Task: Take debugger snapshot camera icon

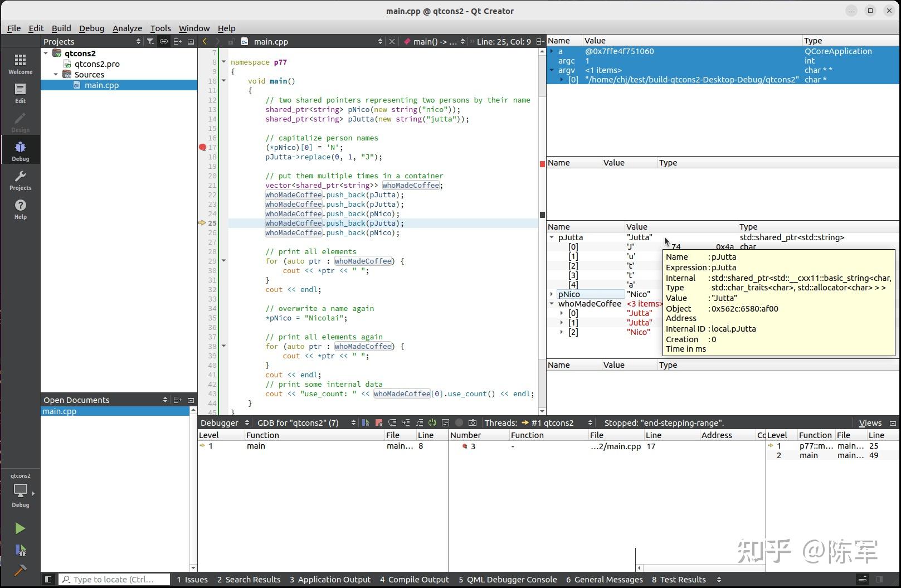Action: (473, 423)
